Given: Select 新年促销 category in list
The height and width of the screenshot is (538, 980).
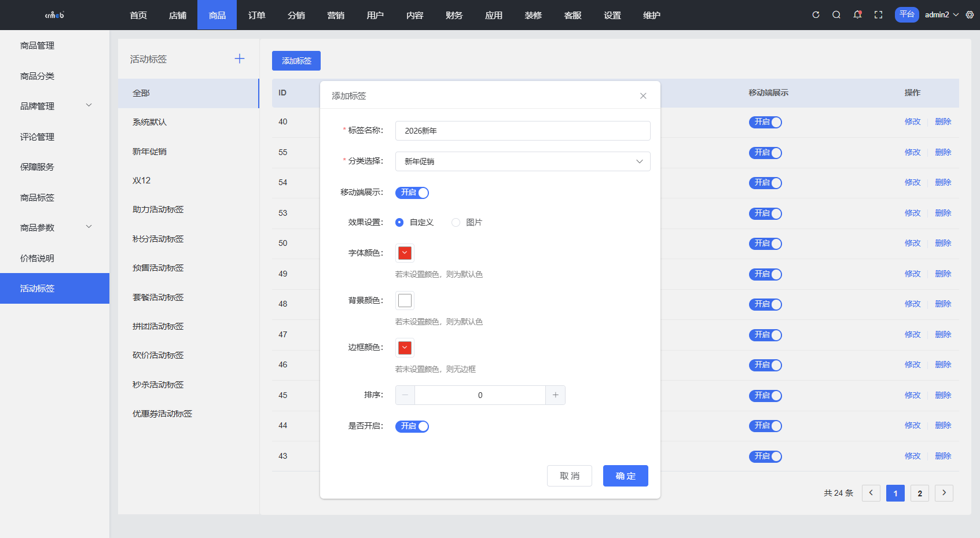Looking at the screenshot, I should click(x=189, y=152).
